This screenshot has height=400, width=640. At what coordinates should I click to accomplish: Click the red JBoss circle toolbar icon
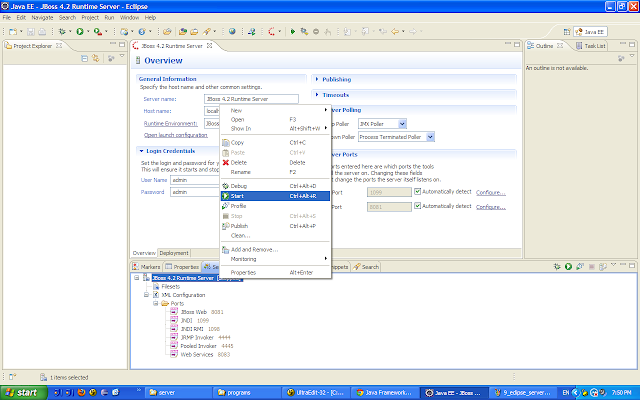[x=271, y=31]
